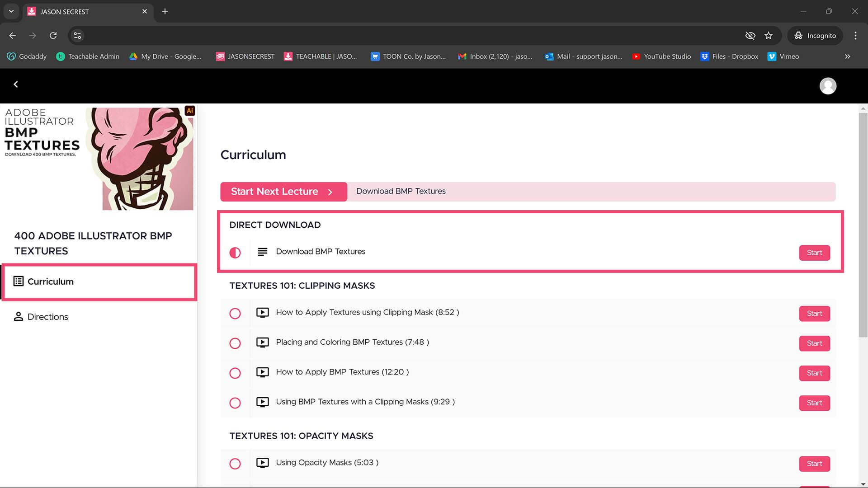
Task: Open the YouTube Studio bookmark
Action: pos(662,56)
